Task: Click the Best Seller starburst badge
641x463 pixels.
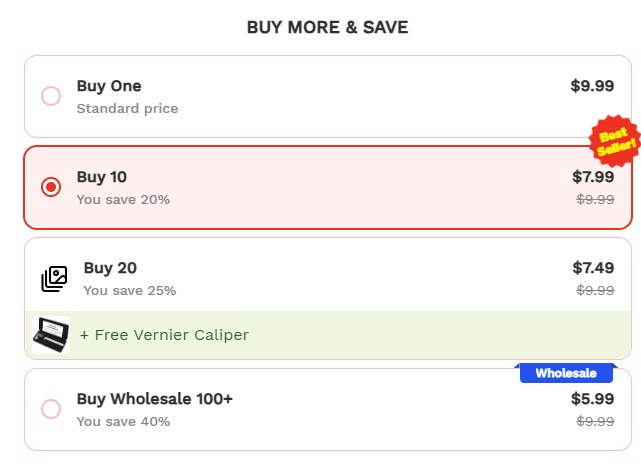Action: coord(615,142)
